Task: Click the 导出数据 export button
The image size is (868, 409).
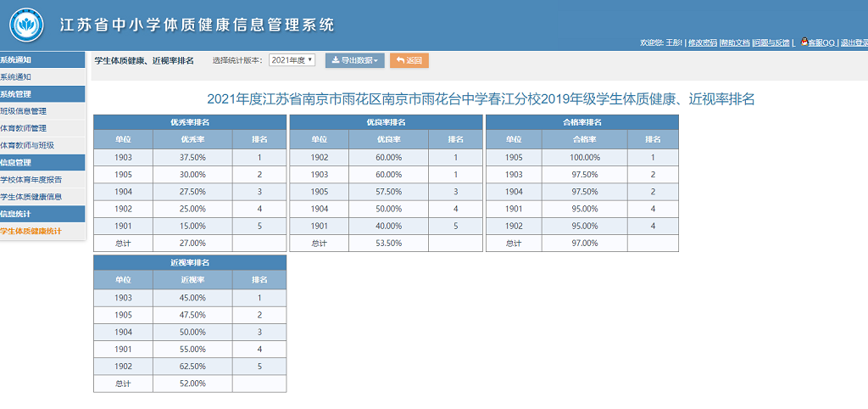Action: click(355, 60)
